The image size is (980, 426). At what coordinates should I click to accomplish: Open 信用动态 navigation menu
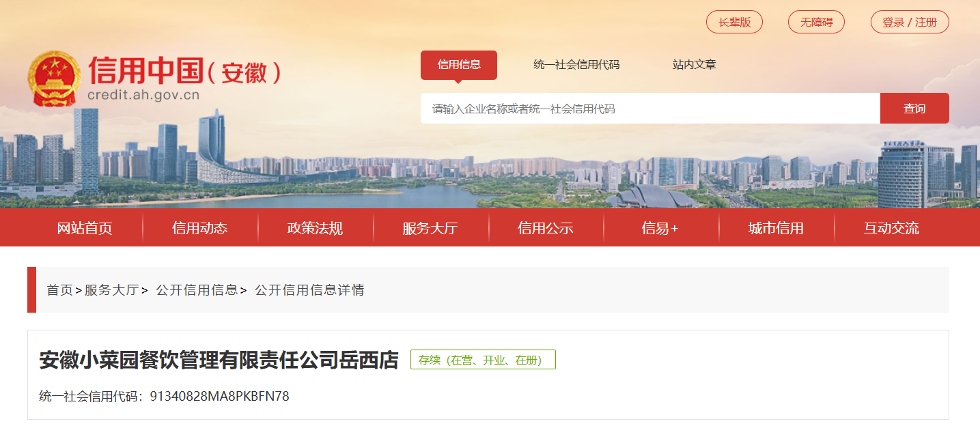coord(200,228)
